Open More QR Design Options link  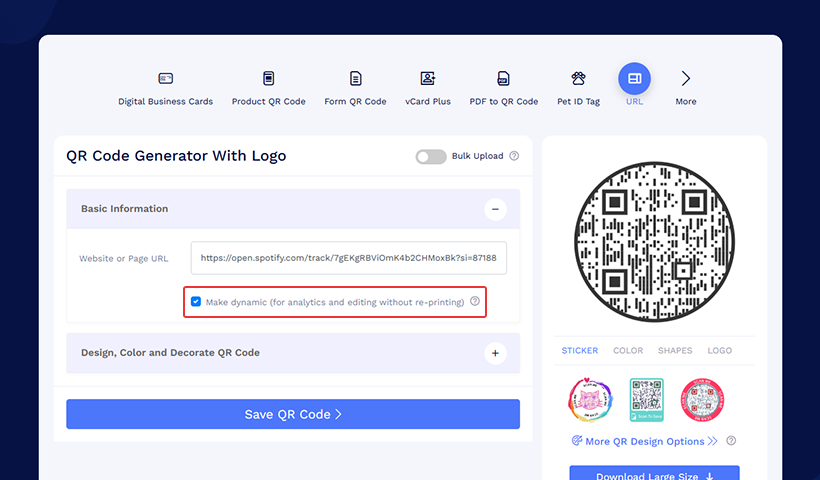click(x=645, y=441)
